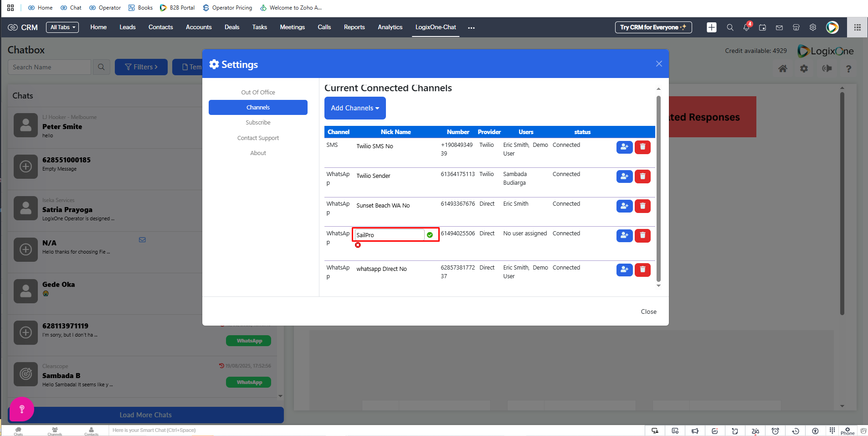868x436 pixels.
Task: Select Out Of Office settings tab
Action: pos(258,92)
